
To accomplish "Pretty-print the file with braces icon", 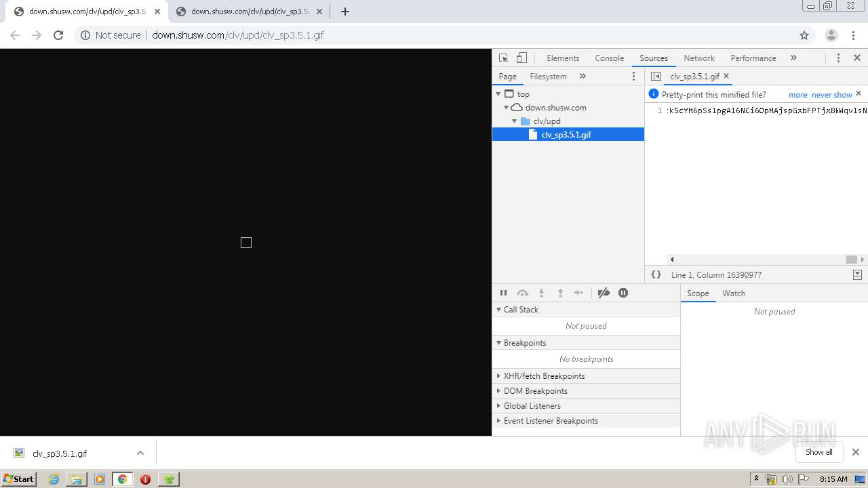I will (x=656, y=274).
